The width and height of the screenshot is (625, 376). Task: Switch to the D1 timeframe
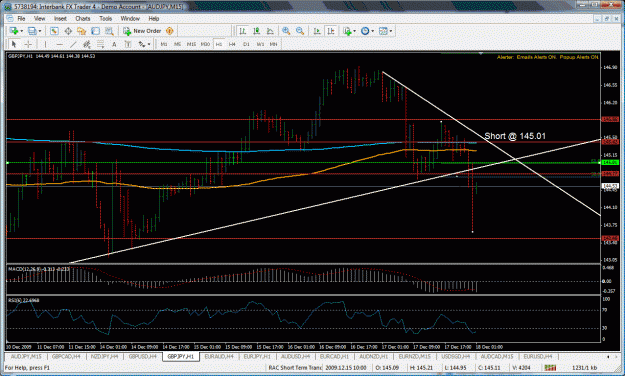(x=246, y=44)
